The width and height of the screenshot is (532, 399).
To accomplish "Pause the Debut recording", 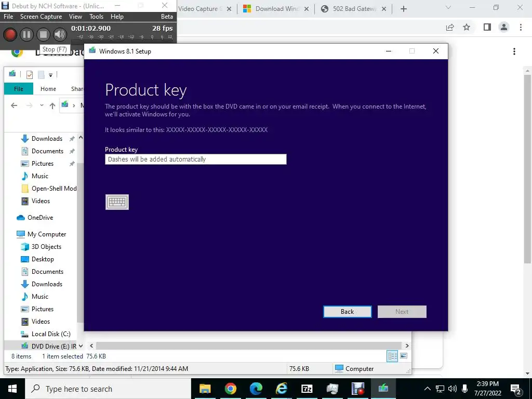I will pyautogui.click(x=26, y=34).
